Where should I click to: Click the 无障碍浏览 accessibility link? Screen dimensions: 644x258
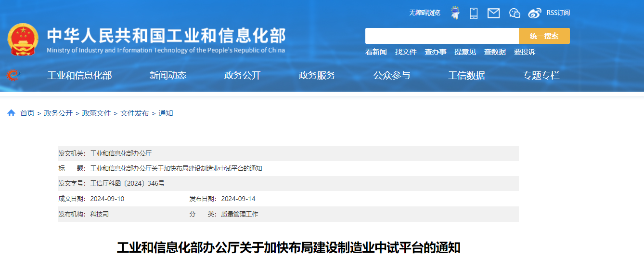(x=425, y=13)
